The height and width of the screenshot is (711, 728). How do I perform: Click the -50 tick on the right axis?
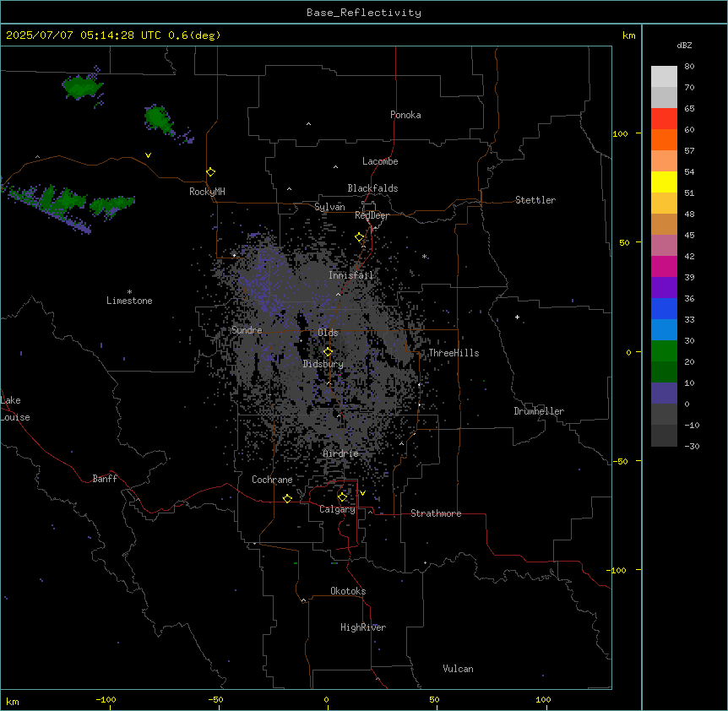620,461
